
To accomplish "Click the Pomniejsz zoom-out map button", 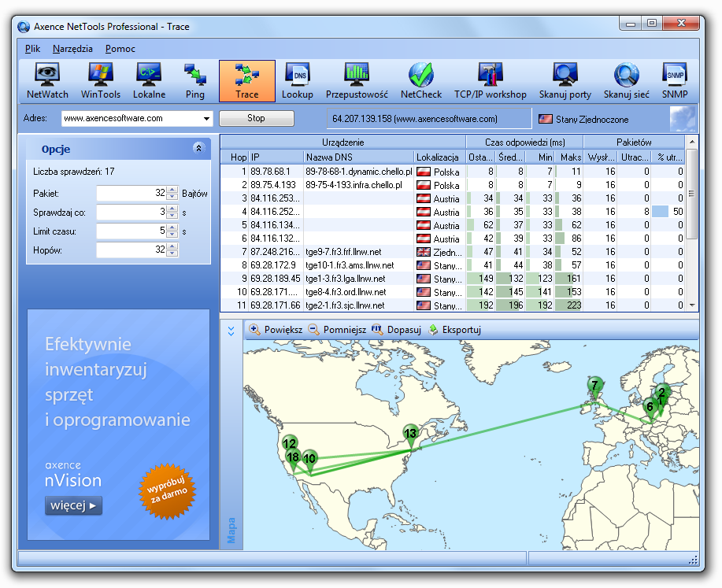I will [x=337, y=330].
